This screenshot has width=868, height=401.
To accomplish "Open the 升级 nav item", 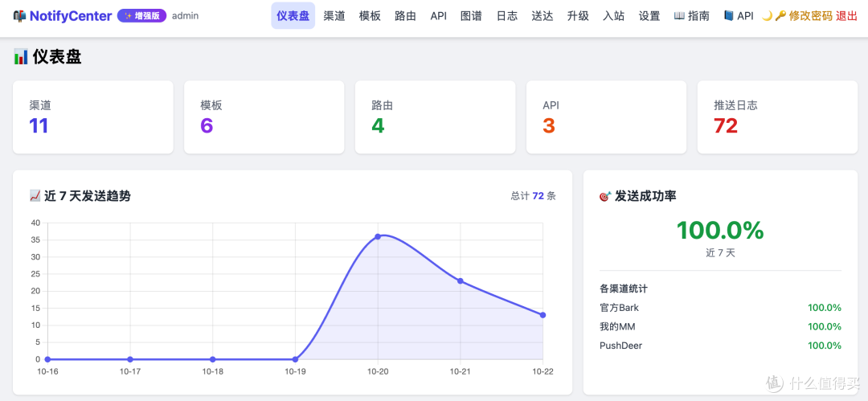I will point(578,16).
